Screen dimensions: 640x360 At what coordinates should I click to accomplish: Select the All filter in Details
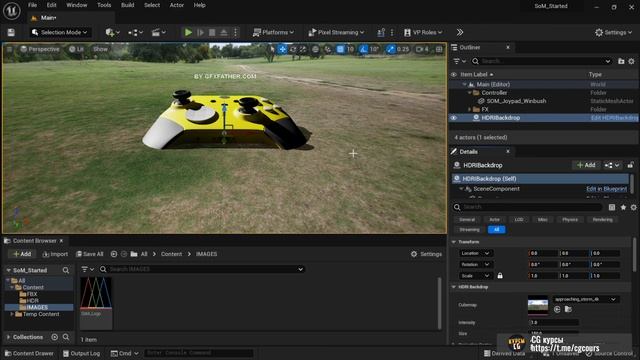click(x=496, y=229)
